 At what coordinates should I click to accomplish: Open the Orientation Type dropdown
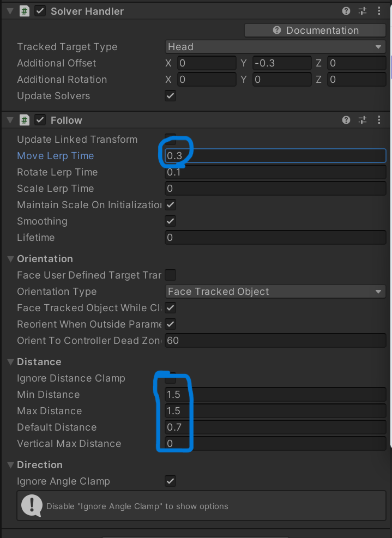coord(275,292)
